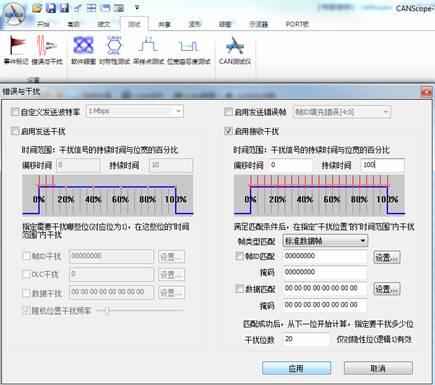Open the 帧类型匹配 标准数据帧 dropdown
Viewport: 435px width, 385px height.
click(325, 241)
